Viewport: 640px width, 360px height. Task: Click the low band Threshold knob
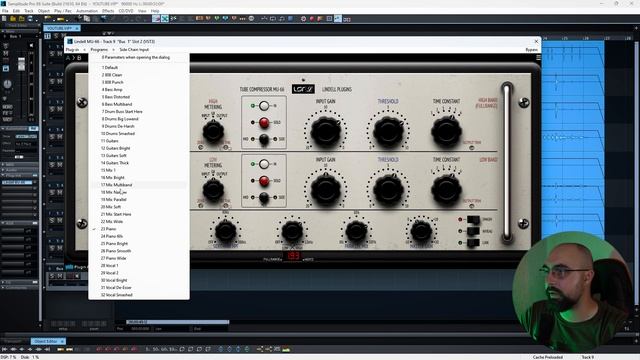tap(388, 190)
